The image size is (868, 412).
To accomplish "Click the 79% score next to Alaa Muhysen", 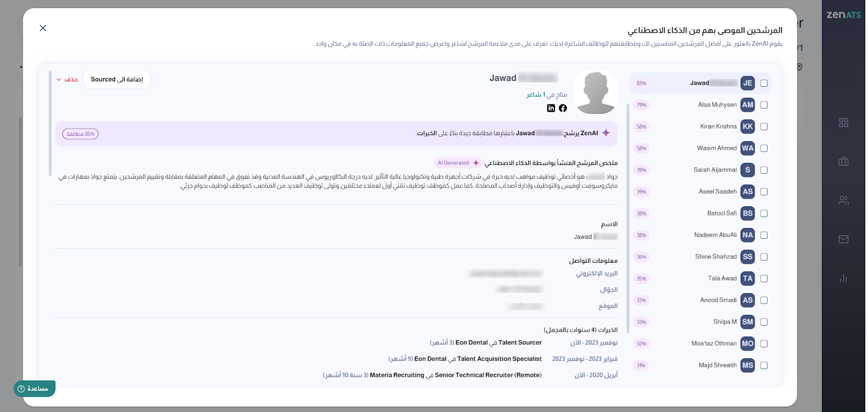I will [641, 105].
